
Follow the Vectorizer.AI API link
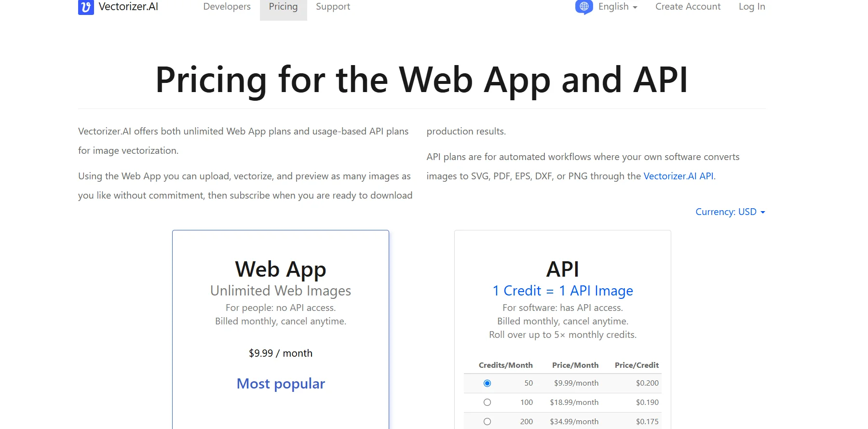[678, 176]
